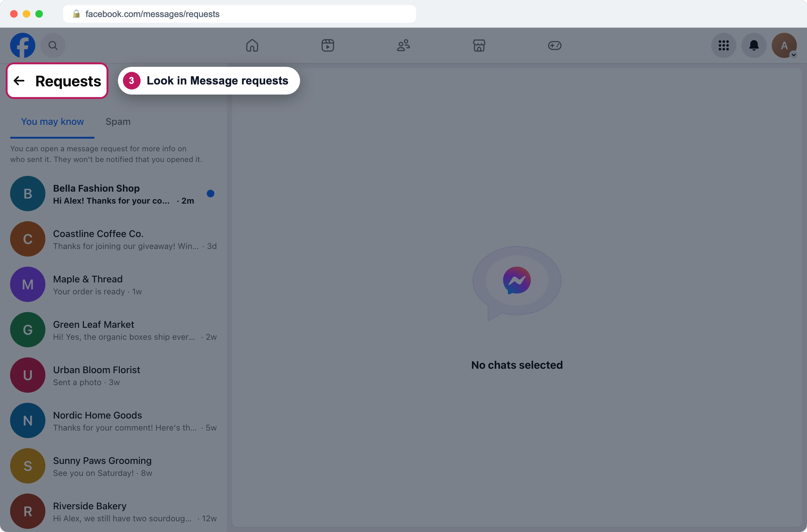Image resolution: width=807 pixels, height=532 pixels.
Task: Click 'Hi Alex! Thanks for your co...' preview
Action: tap(111, 201)
